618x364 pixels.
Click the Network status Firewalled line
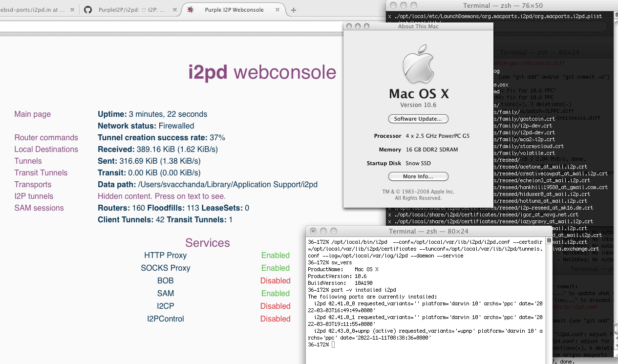146,126
